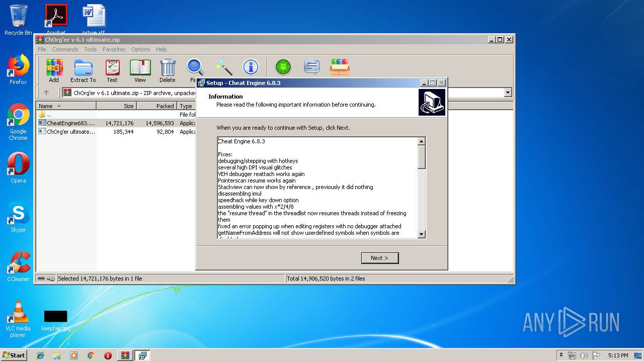
Task: Click Next in Cheat Engine setup
Action: pyautogui.click(x=380, y=258)
